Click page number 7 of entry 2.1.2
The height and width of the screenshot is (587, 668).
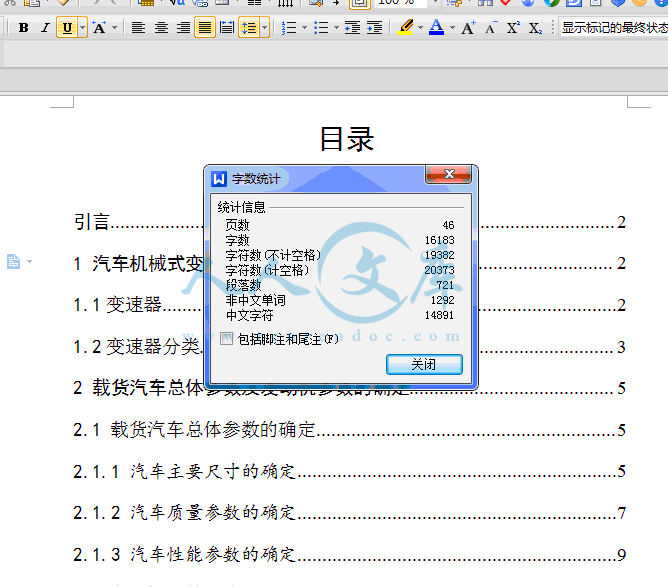[x=621, y=513]
